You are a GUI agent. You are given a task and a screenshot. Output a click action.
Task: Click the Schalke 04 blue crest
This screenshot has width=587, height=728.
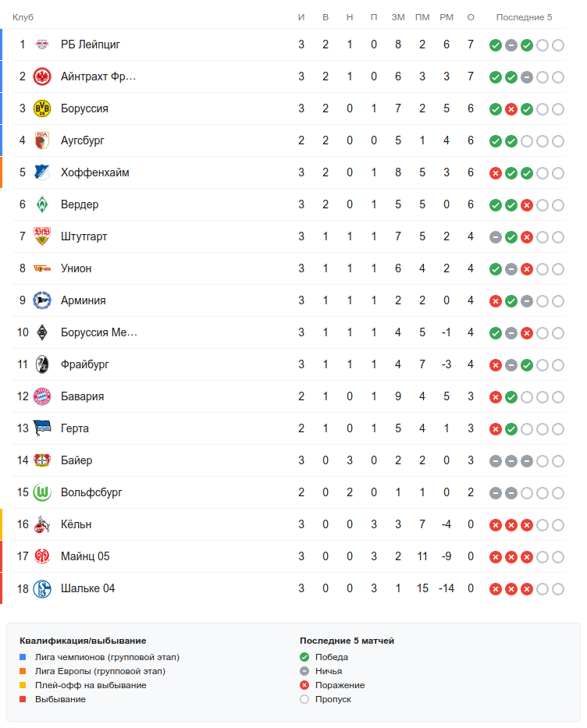tap(41, 588)
